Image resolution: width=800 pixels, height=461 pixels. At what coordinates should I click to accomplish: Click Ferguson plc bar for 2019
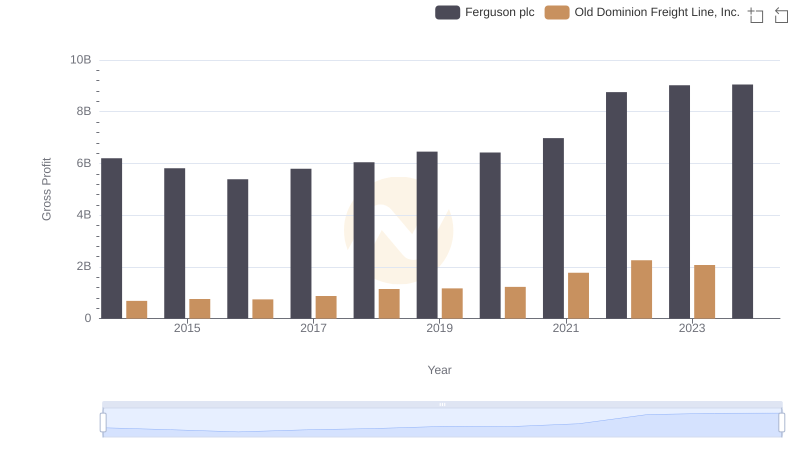[427, 235]
